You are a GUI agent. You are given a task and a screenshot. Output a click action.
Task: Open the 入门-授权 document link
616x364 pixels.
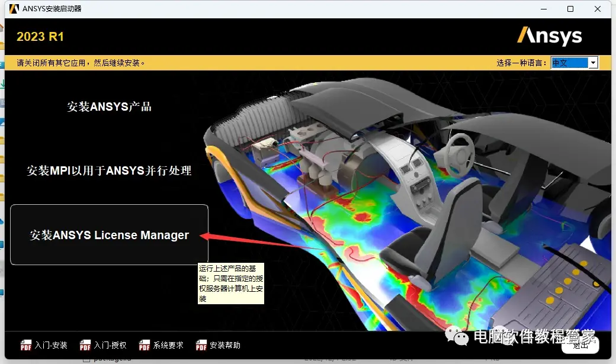coord(110,345)
